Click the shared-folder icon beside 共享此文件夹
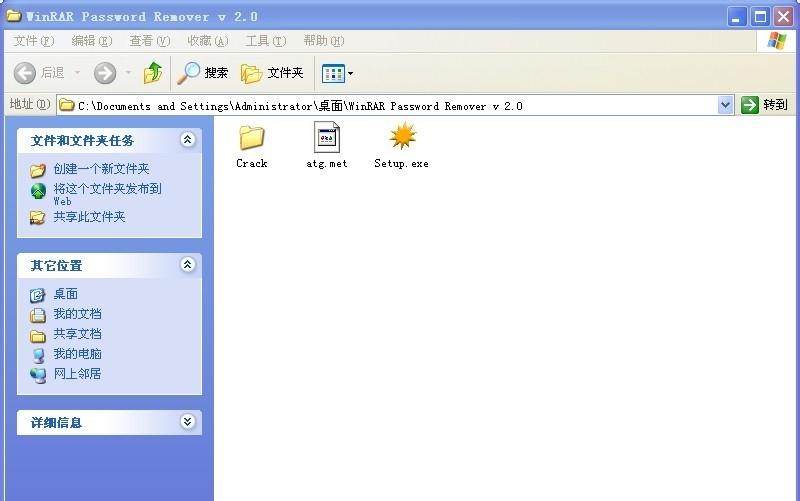 click(x=37, y=218)
